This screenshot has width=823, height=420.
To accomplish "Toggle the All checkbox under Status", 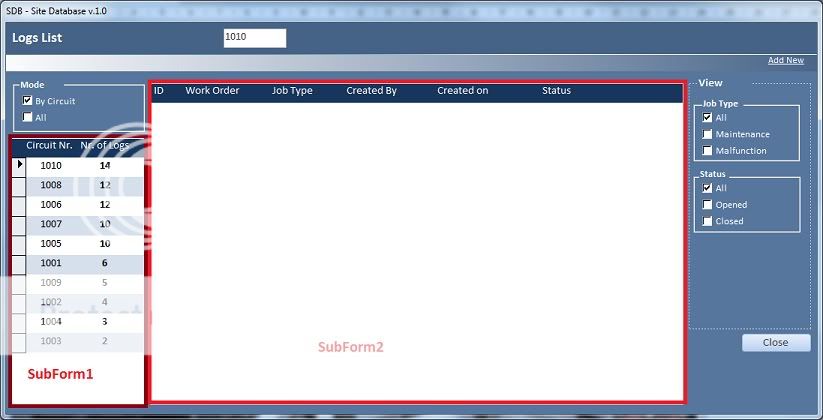I will 708,188.
